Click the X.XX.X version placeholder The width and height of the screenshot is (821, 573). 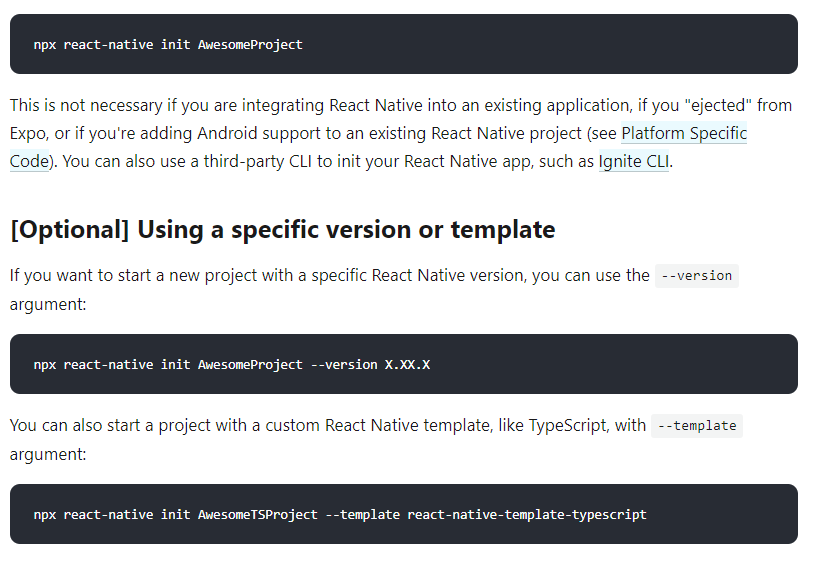click(x=408, y=364)
